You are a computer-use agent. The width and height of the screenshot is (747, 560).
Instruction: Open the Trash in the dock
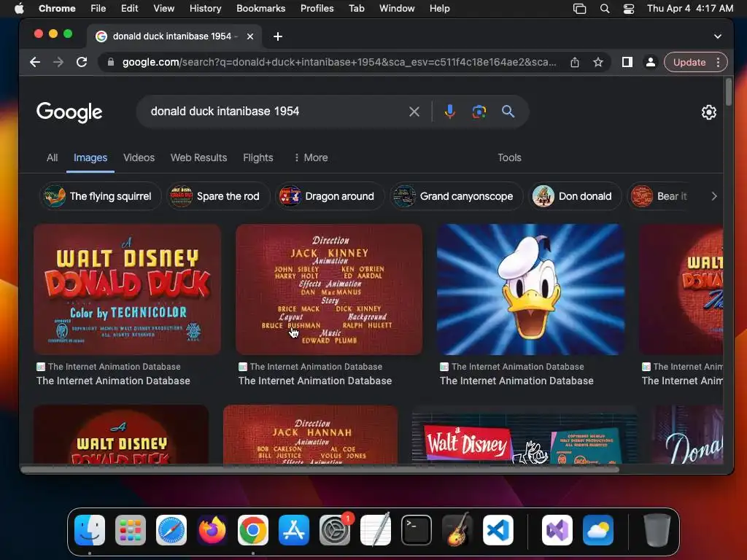pyautogui.click(x=657, y=530)
